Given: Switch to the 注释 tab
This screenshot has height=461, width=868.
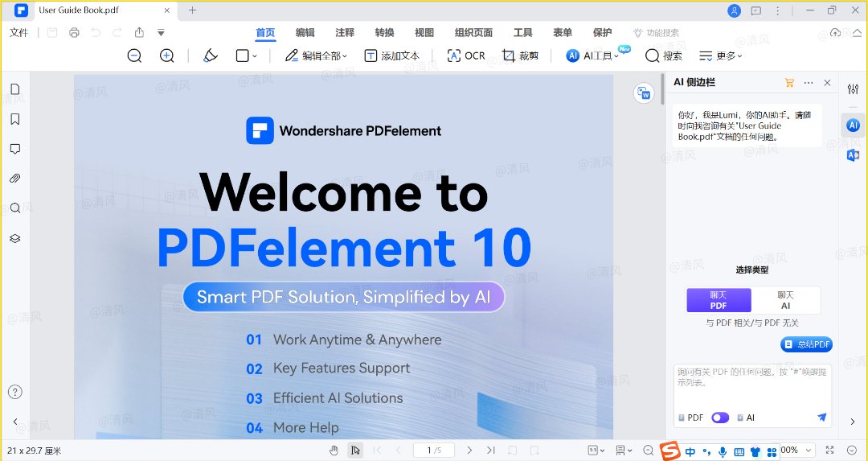Looking at the screenshot, I should [345, 33].
